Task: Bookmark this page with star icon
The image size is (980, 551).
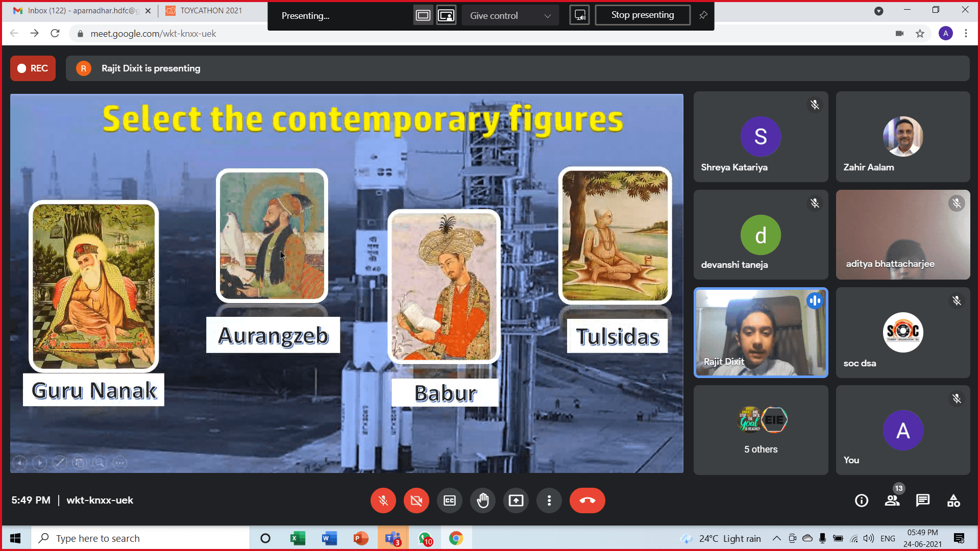Action: [920, 34]
